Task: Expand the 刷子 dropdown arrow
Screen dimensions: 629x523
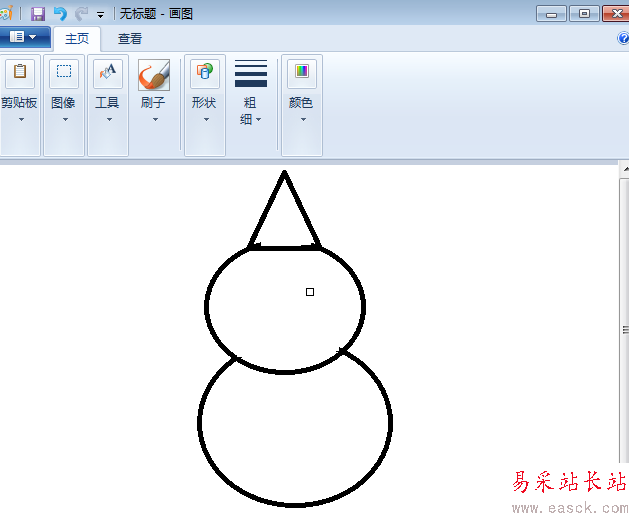Action: click(x=155, y=120)
